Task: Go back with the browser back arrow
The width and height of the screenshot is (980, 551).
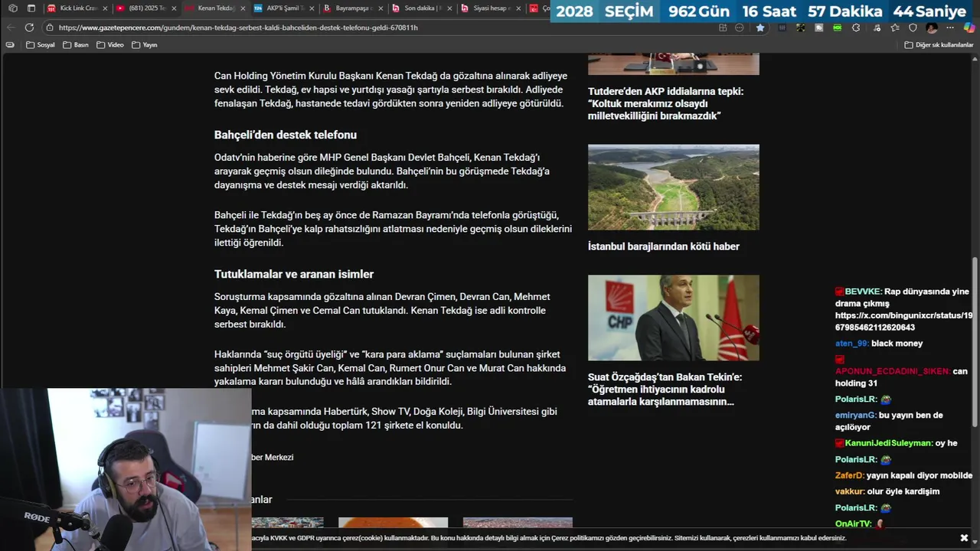Action: [11, 28]
